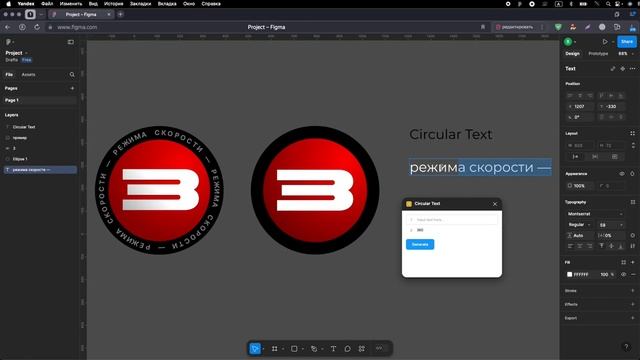Image resolution: width=640 pixels, height=360 pixels.
Task: Select the Pen tool
Action: (x=314, y=349)
